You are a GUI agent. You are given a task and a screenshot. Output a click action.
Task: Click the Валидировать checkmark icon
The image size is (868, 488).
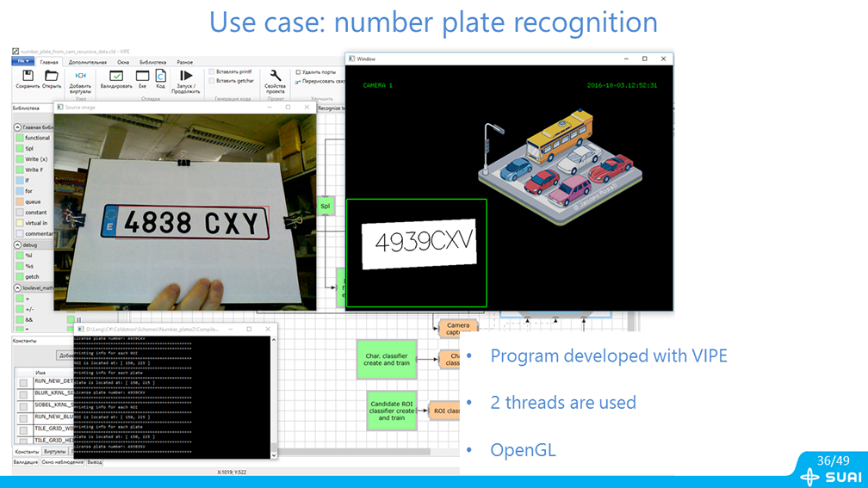point(116,77)
